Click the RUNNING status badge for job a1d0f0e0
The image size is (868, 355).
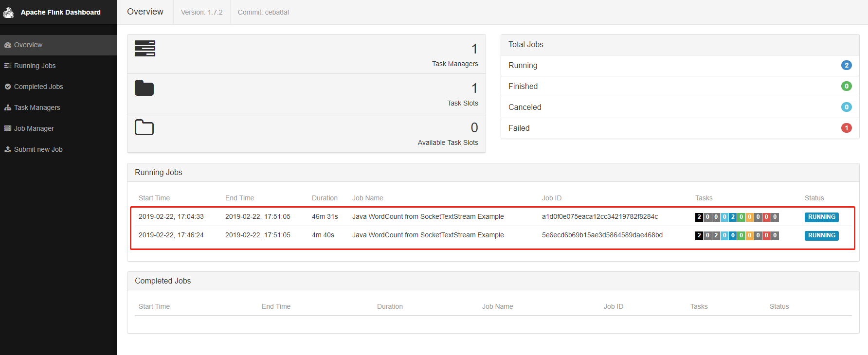(822, 217)
